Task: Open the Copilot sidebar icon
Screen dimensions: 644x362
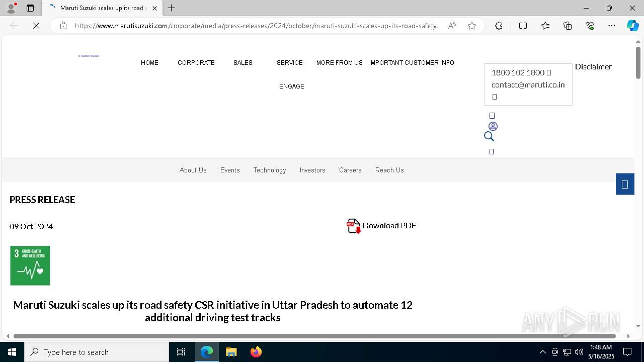Action: point(632,26)
